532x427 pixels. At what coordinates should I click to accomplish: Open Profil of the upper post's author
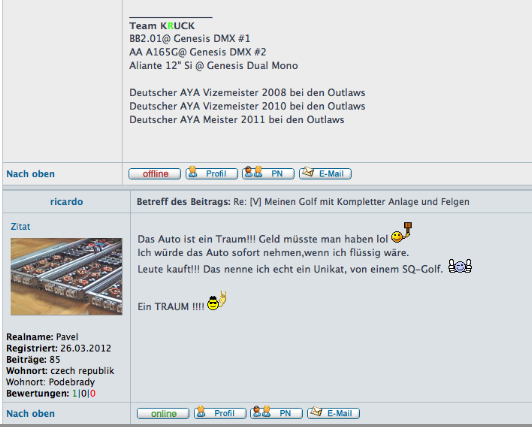[x=211, y=174]
